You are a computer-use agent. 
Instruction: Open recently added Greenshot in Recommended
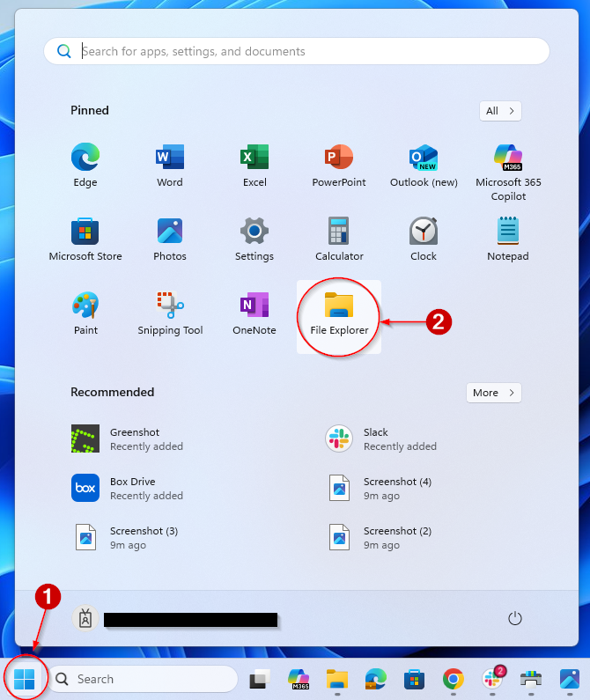[x=127, y=438]
